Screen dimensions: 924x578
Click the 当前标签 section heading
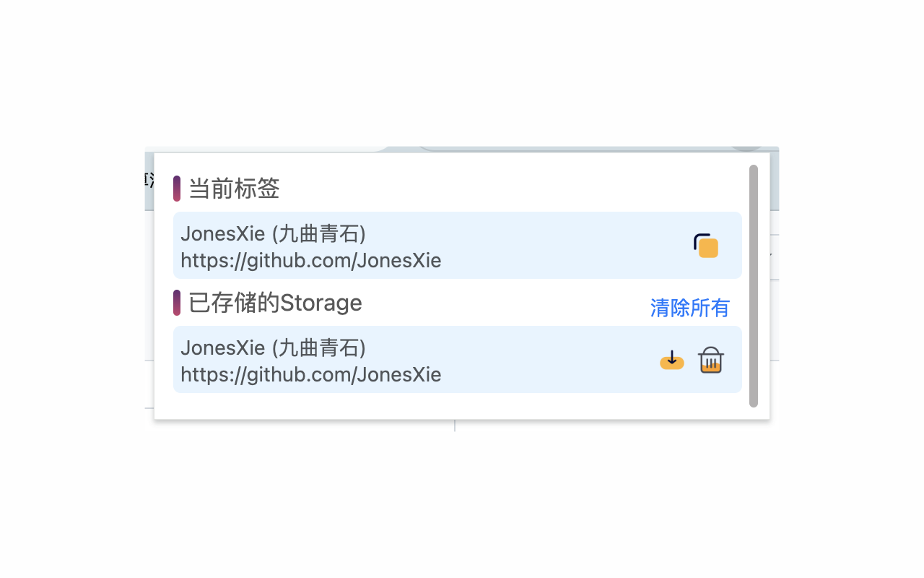[234, 189]
